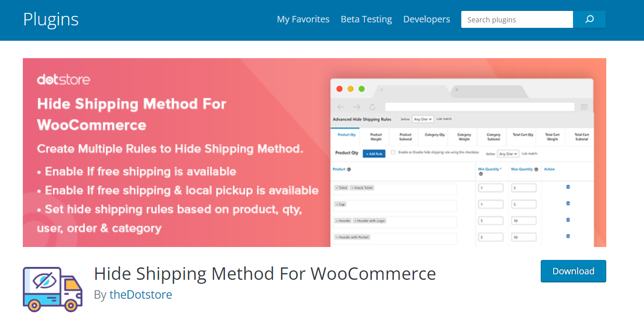This screenshot has height=332, width=644.
Task: Click the plugin truck icon
Action: coord(53,289)
